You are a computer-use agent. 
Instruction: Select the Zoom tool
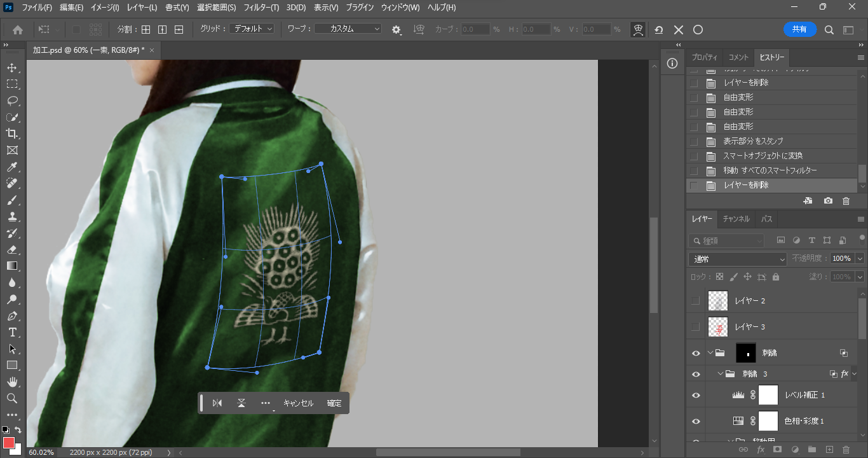click(11, 398)
